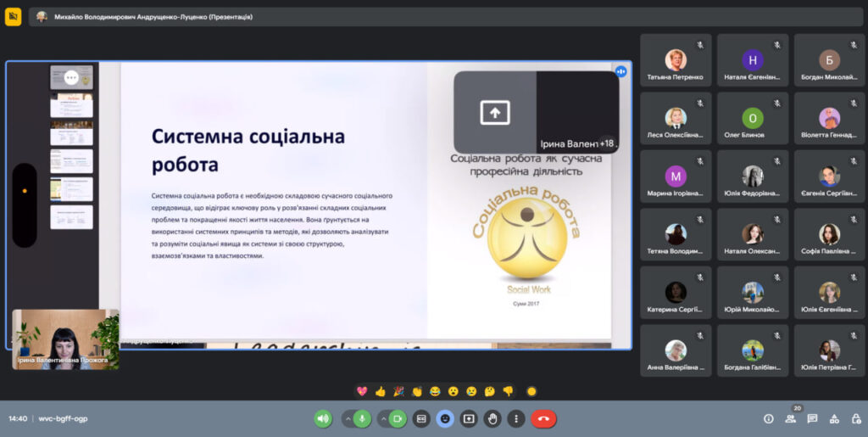Open the Activities panel icon
Image resolution: width=868 pixels, height=437 pixels.
coord(834,418)
